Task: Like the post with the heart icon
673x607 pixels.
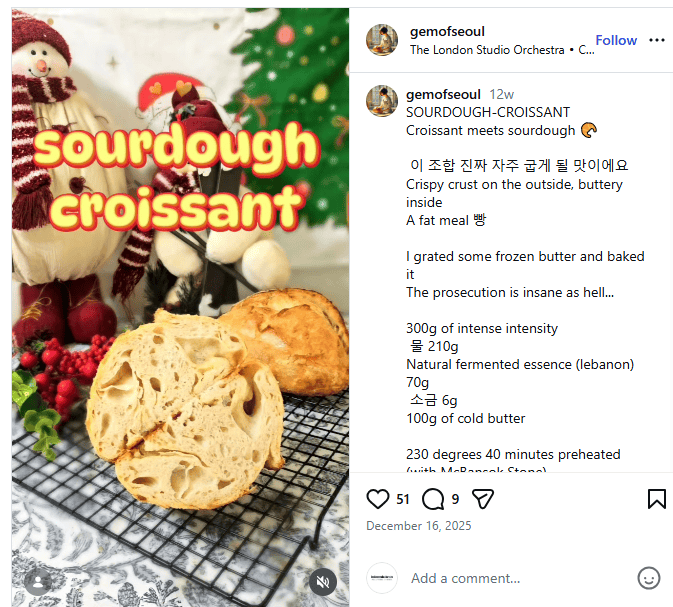Action: 378,499
